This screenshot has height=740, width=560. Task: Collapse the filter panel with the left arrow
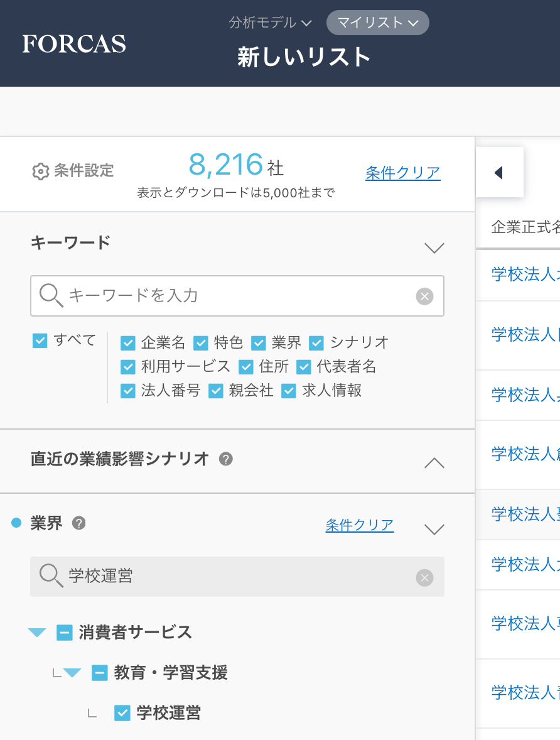pos(499,171)
